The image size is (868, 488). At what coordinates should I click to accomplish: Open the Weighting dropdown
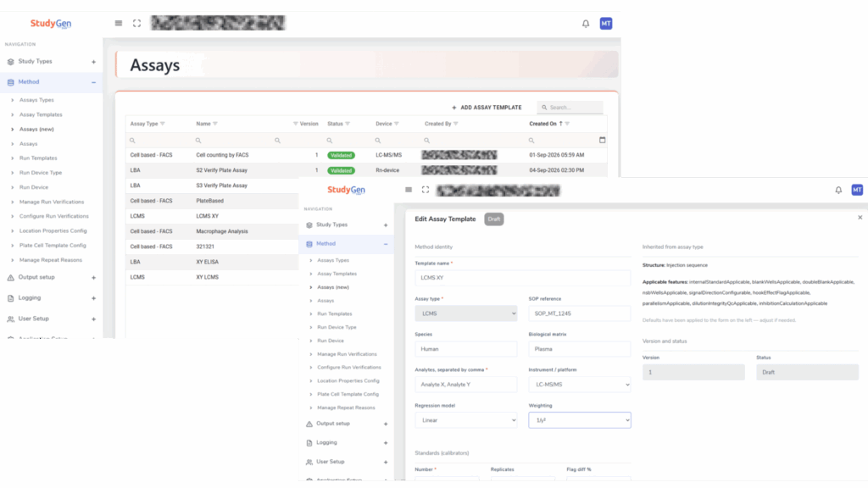click(580, 420)
